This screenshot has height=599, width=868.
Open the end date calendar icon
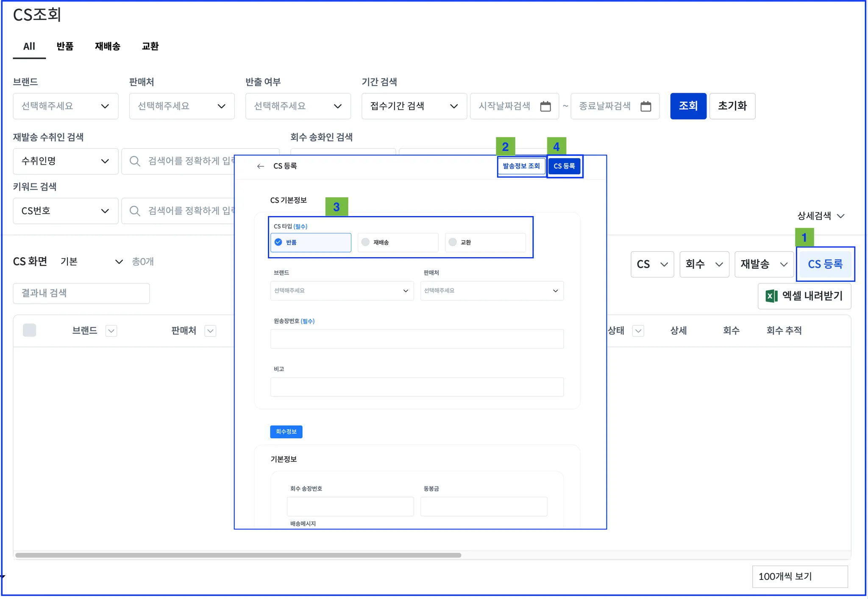click(645, 106)
